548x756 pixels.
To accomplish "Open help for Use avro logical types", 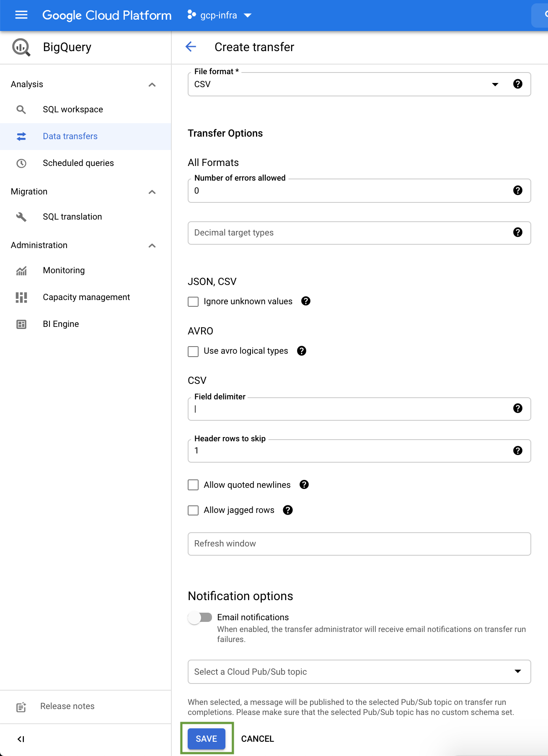I will tap(302, 351).
